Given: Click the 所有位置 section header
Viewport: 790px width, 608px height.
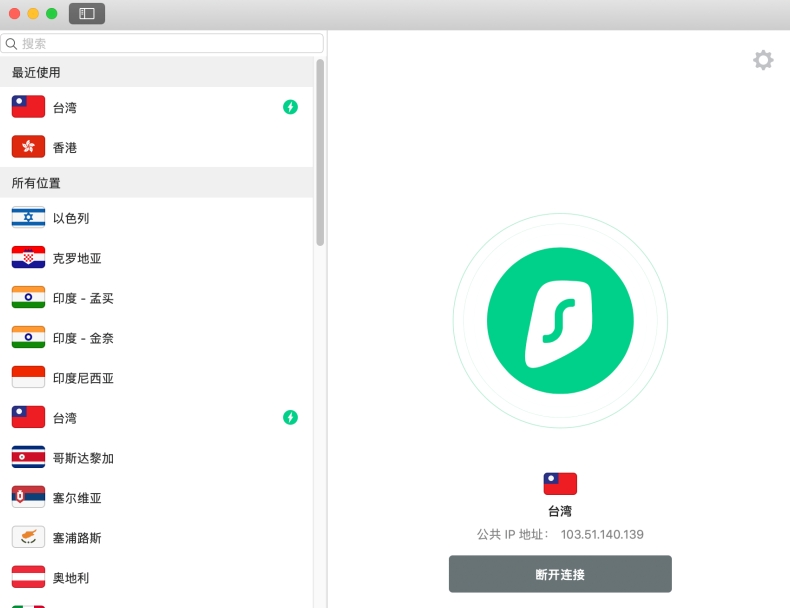Looking at the screenshot, I should 156,182.
